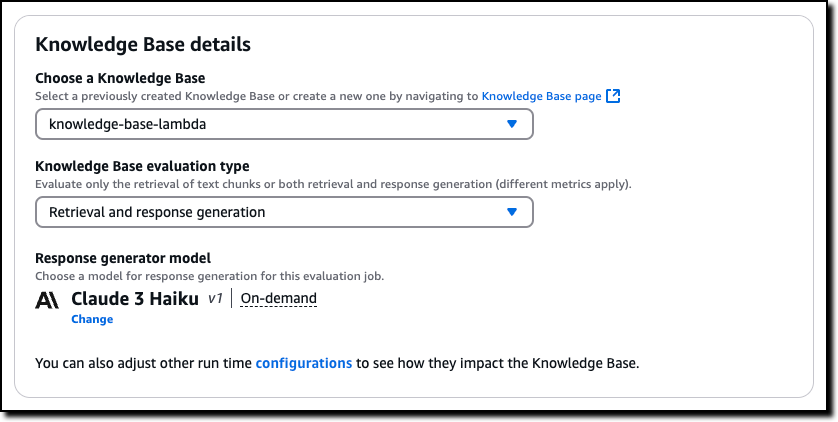This screenshot has width=838, height=422.
Task: Click the Knowledge Base evaluation type label
Action: [142, 166]
